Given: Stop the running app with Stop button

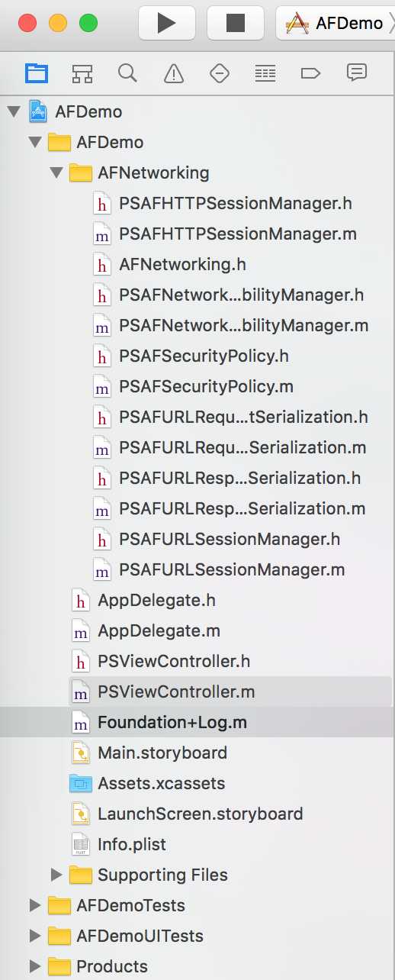Looking at the screenshot, I should [236, 23].
